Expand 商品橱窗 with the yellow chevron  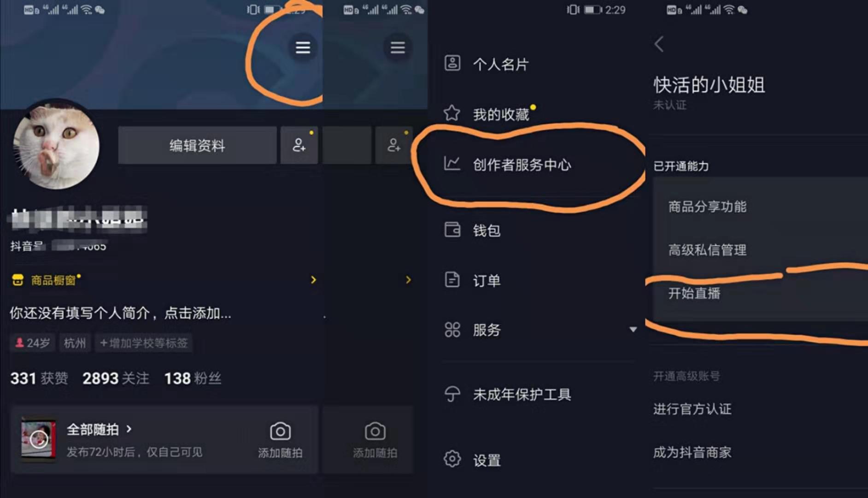(313, 280)
